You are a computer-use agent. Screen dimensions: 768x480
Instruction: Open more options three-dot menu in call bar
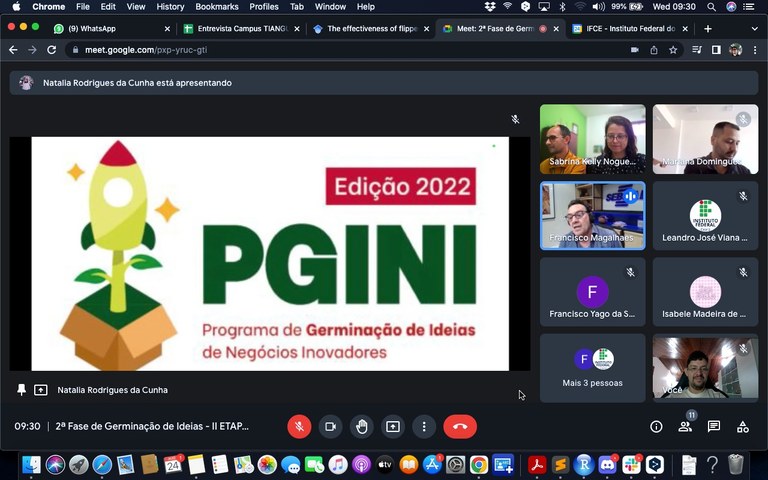click(424, 426)
